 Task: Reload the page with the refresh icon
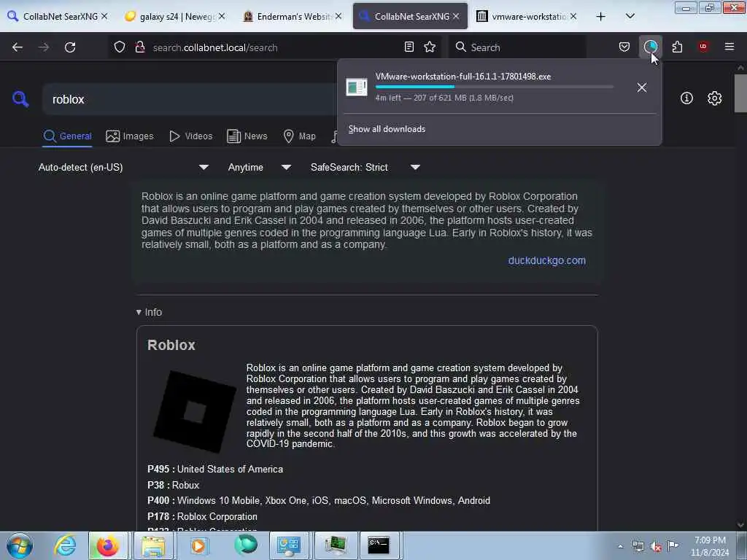tap(70, 47)
